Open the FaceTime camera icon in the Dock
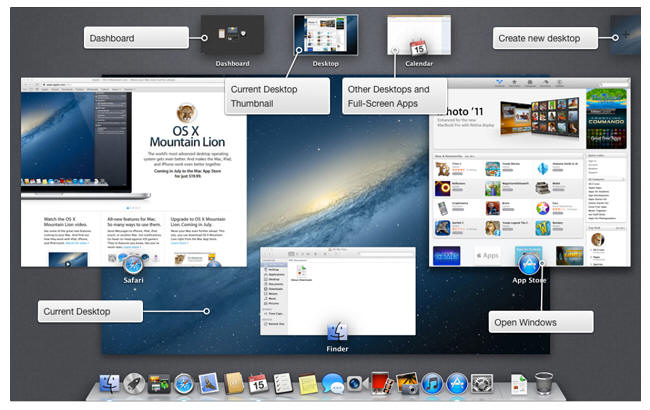The width and height of the screenshot is (650, 410). coord(357,383)
